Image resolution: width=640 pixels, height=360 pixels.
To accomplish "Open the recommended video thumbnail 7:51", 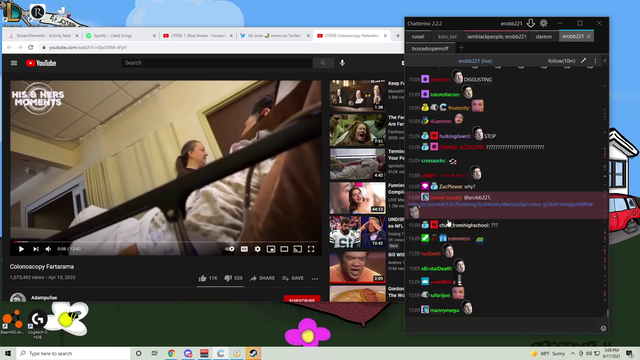I will click(x=358, y=130).
